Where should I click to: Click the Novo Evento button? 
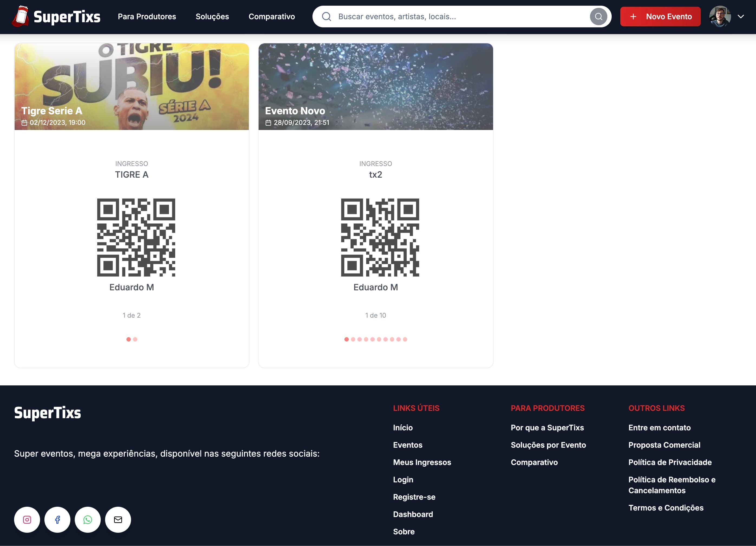(x=660, y=16)
